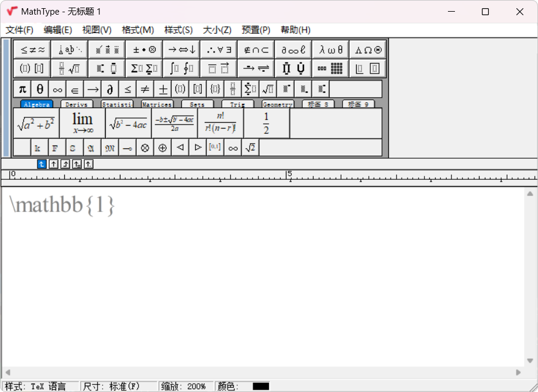The height and width of the screenshot is (392, 538).
Task: Switch to the Algebra tab
Action: coord(36,104)
